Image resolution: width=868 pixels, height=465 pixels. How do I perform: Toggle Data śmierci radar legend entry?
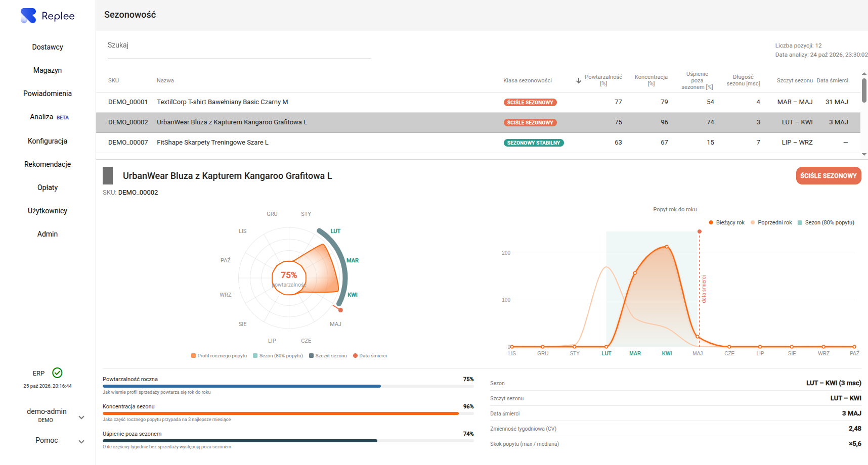pyautogui.click(x=370, y=356)
